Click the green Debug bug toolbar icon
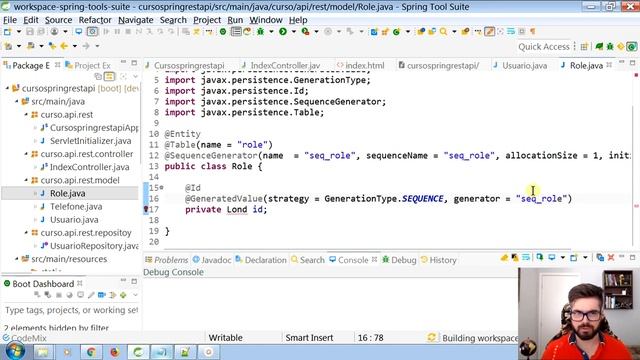 [260, 31]
